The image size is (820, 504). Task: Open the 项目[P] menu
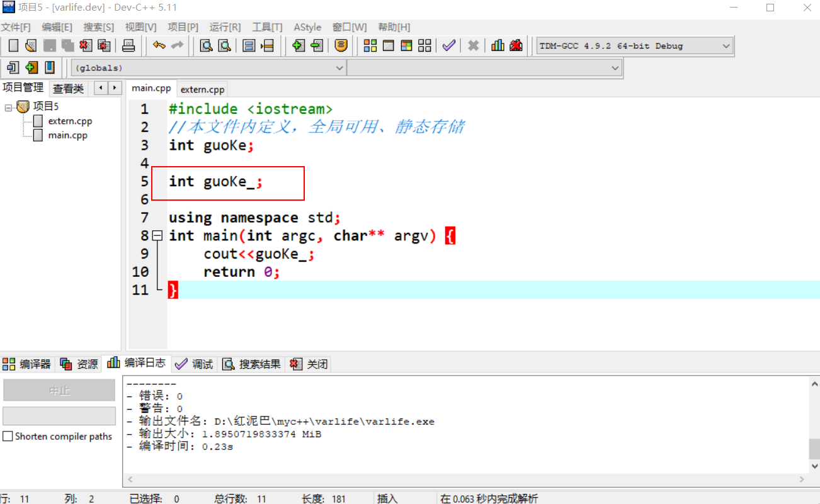tap(183, 27)
